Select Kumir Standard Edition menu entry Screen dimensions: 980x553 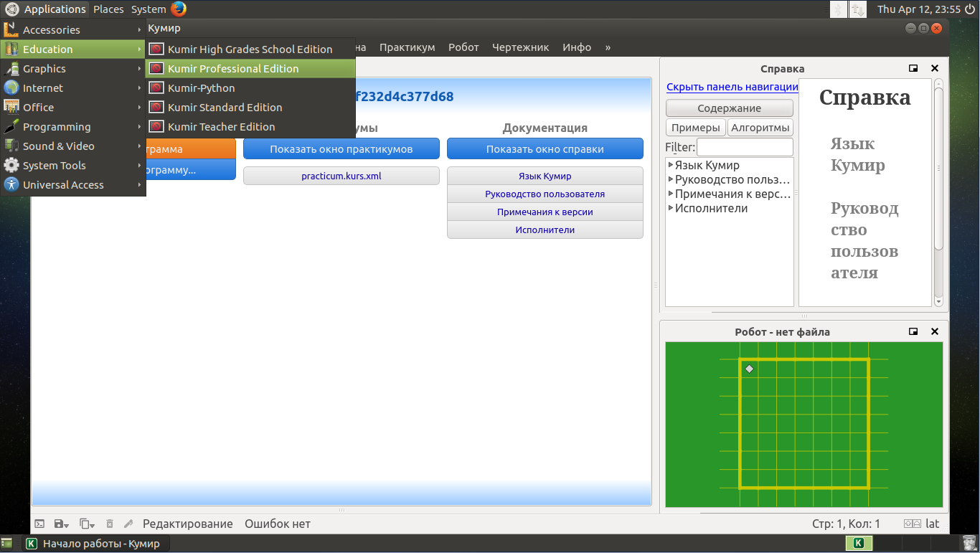(250, 107)
